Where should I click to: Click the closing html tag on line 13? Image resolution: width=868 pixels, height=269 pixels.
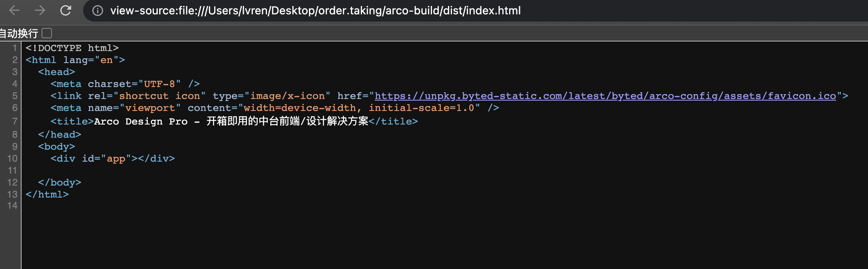point(47,194)
